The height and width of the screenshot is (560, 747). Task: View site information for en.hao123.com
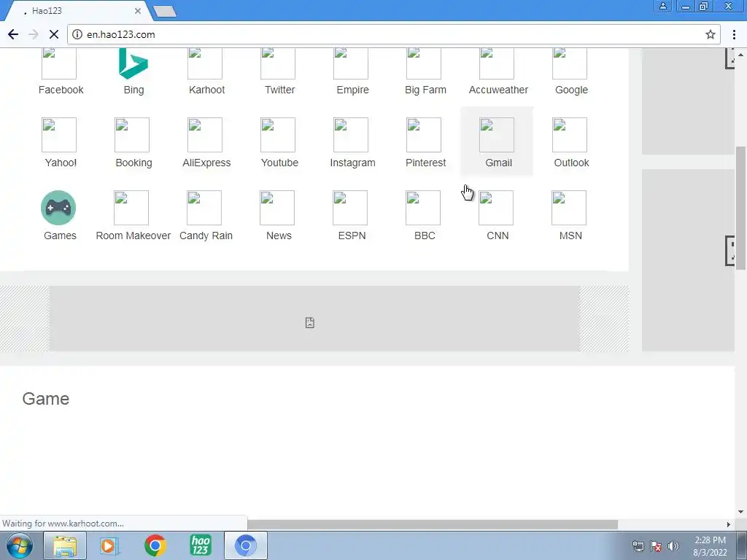tap(77, 34)
